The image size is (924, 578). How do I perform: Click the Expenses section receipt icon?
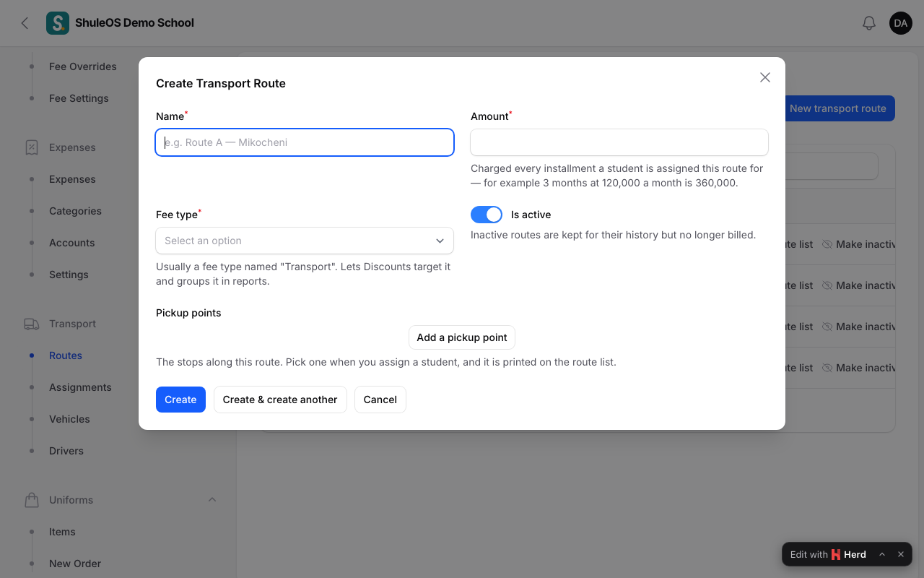tap(32, 147)
